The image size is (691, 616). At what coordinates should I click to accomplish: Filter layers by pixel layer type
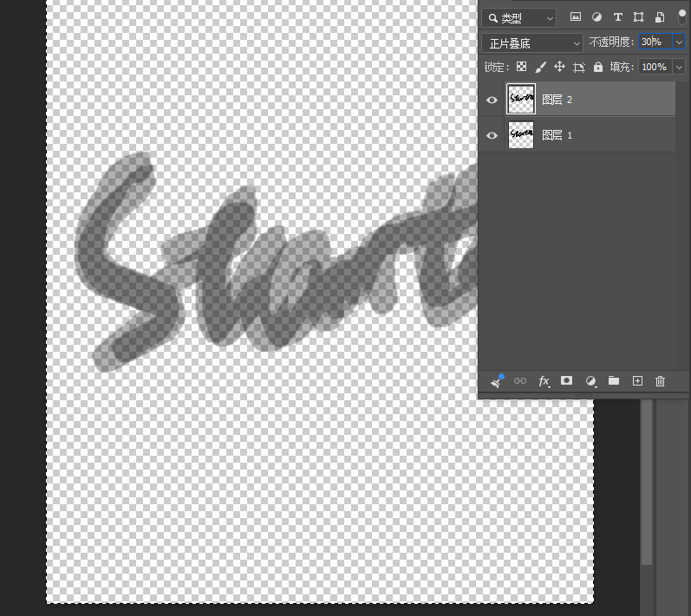click(576, 17)
